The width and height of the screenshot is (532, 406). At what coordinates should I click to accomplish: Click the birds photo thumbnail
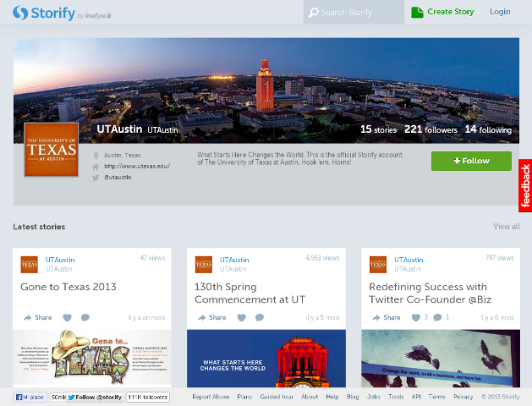(x=441, y=359)
